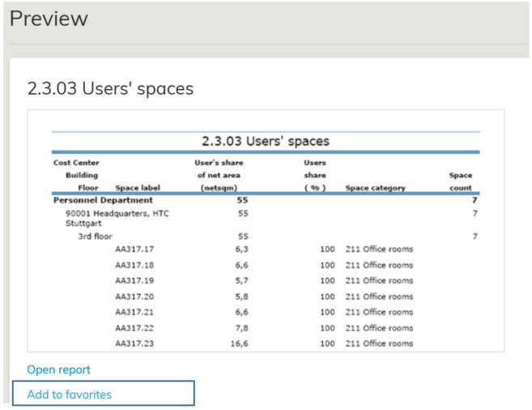Pick the AA317.20 space entry

(134, 297)
